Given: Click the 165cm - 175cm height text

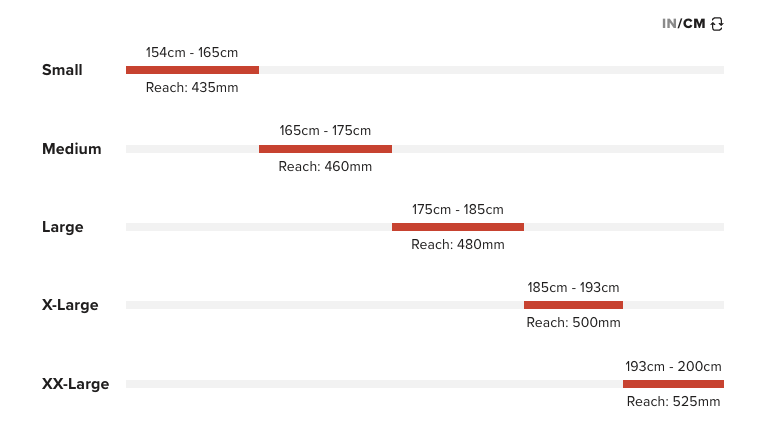Looking at the screenshot, I should 325,130.
